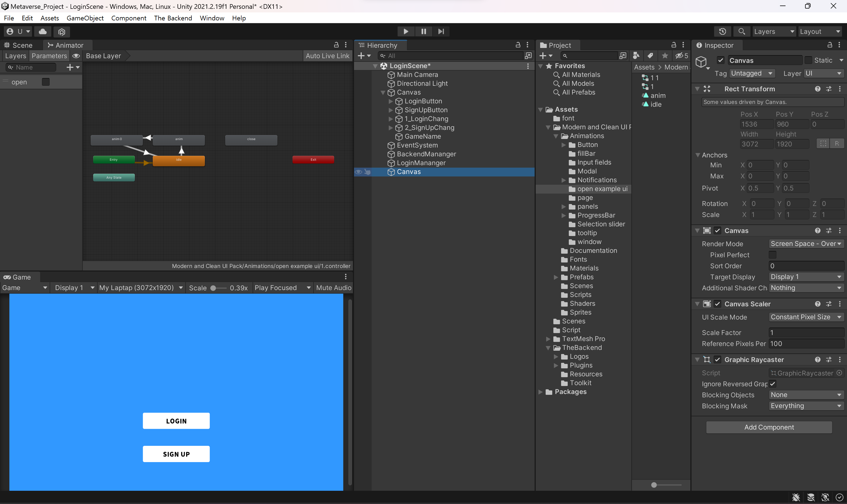
Task: Click the Auto Live Link button
Action: 327,56
